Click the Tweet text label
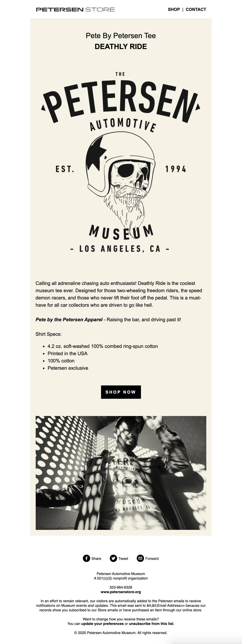Viewport: 242px width, 644px height. 123,558
